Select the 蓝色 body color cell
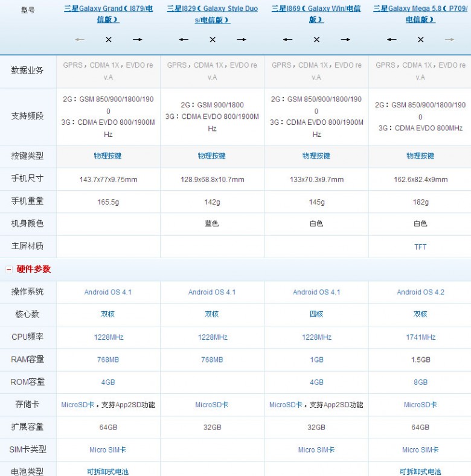471x476 pixels. (212, 224)
